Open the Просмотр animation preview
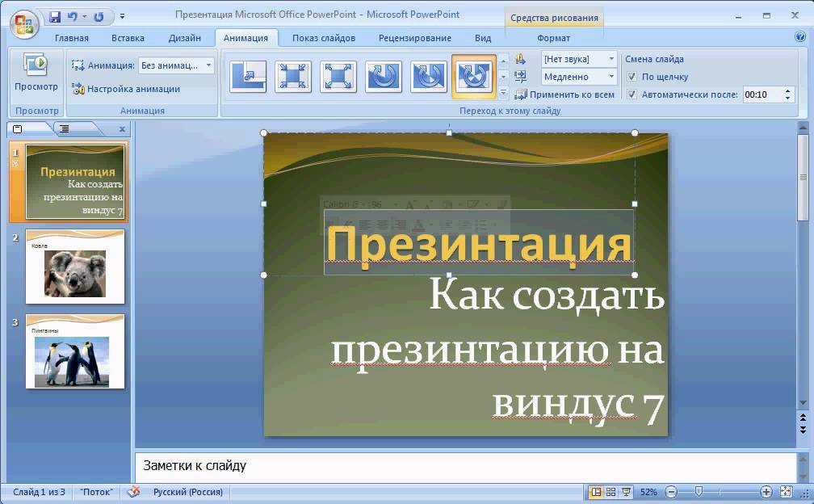The image size is (814, 504). point(36,73)
